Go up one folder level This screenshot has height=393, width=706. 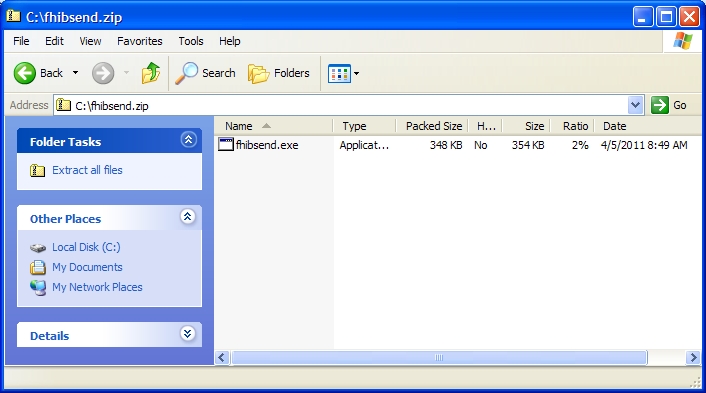click(151, 73)
